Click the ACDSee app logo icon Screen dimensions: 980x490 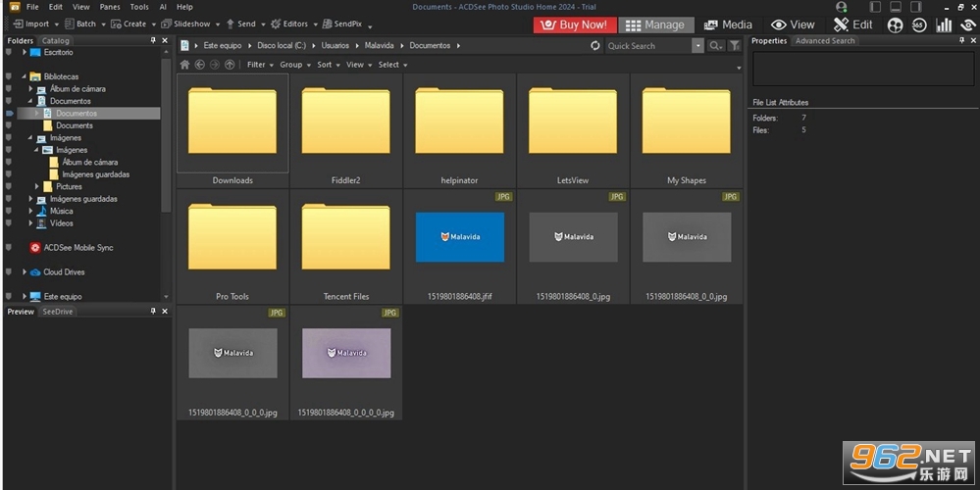15,7
